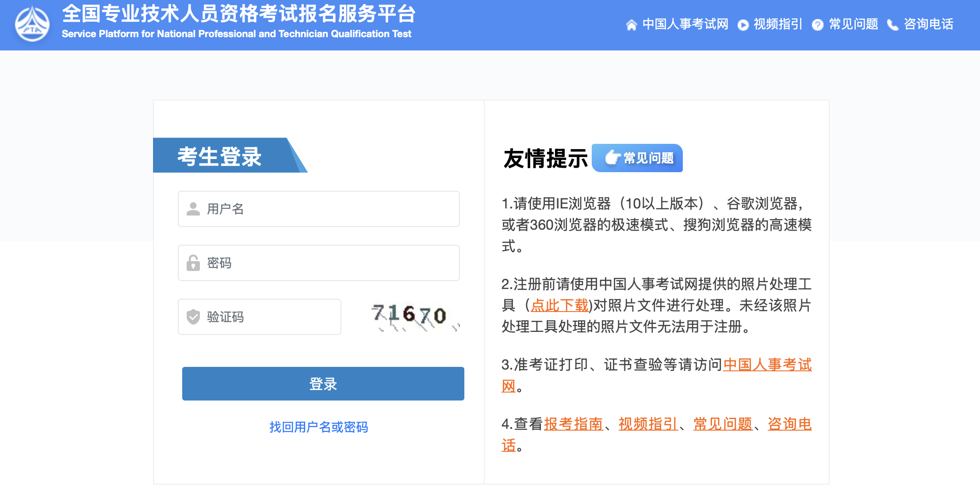Viewport: 980px width, 493px height.
Task: Click tip 1 text about IE浏览器
Action: (656, 225)
